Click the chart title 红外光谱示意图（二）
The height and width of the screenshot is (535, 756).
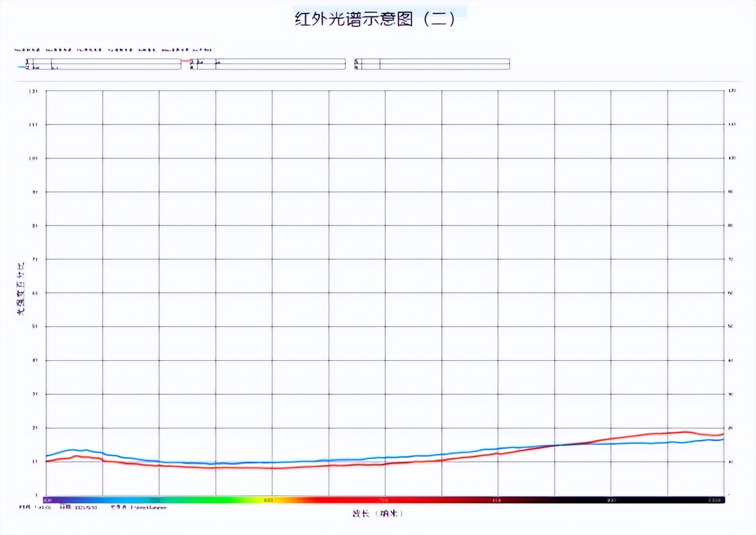[x=375, y=19]
